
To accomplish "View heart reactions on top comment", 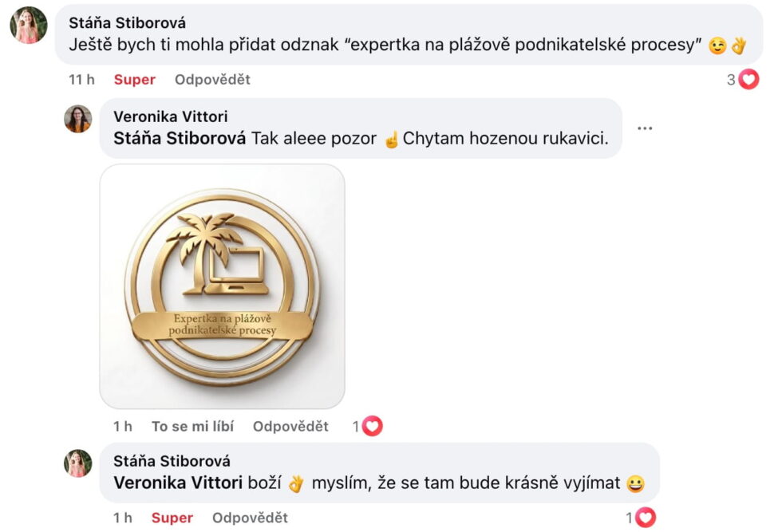I will point(743,80).
